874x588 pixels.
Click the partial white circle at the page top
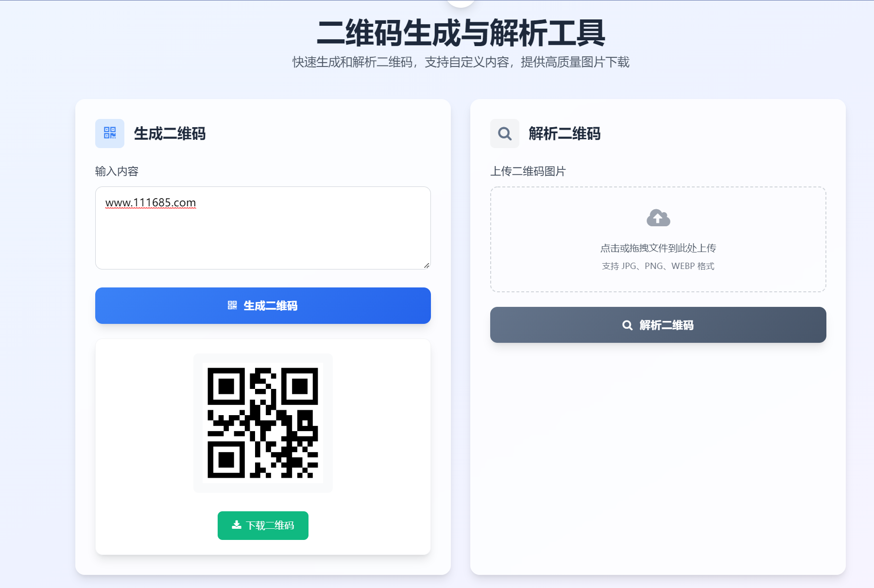click(x=461, y=3)
